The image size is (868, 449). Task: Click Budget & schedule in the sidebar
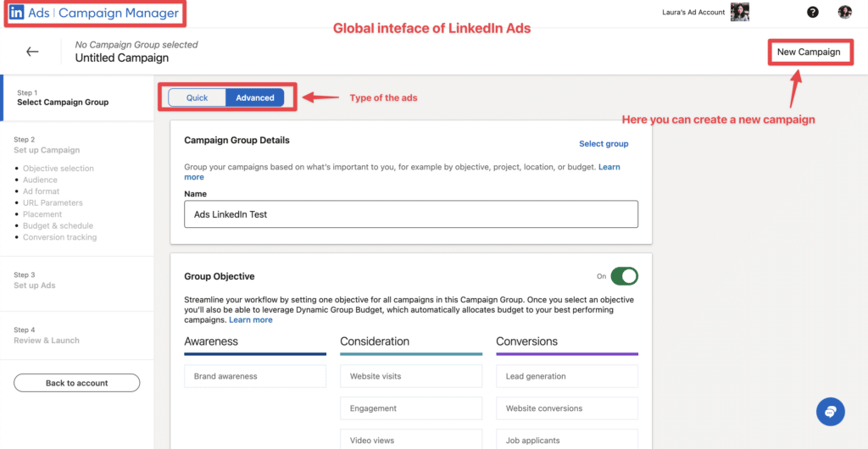pos(58,225)
